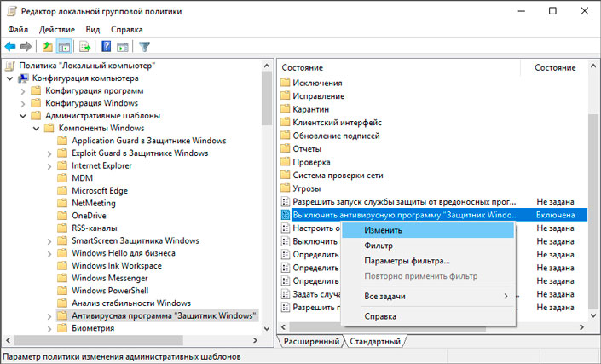This screenshot has height=364, width=601.
Task: Expand the Биометрия node
Action: pos(49,329)
